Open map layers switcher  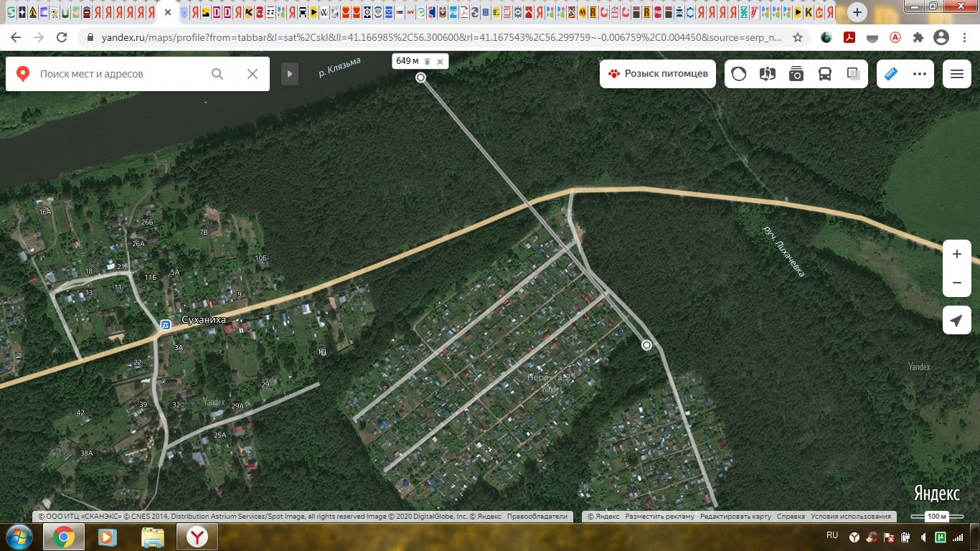[853, 74]
